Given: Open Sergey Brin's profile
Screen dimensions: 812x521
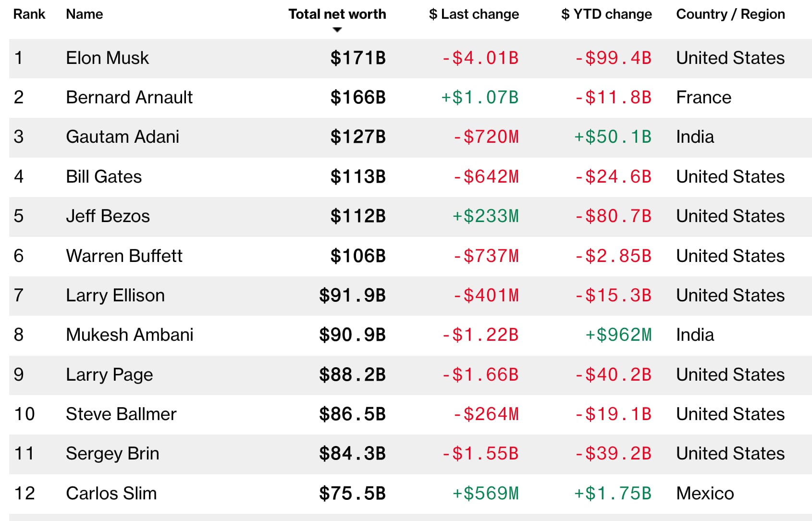Looking at the screenshot, I should [x=112, y=454].
